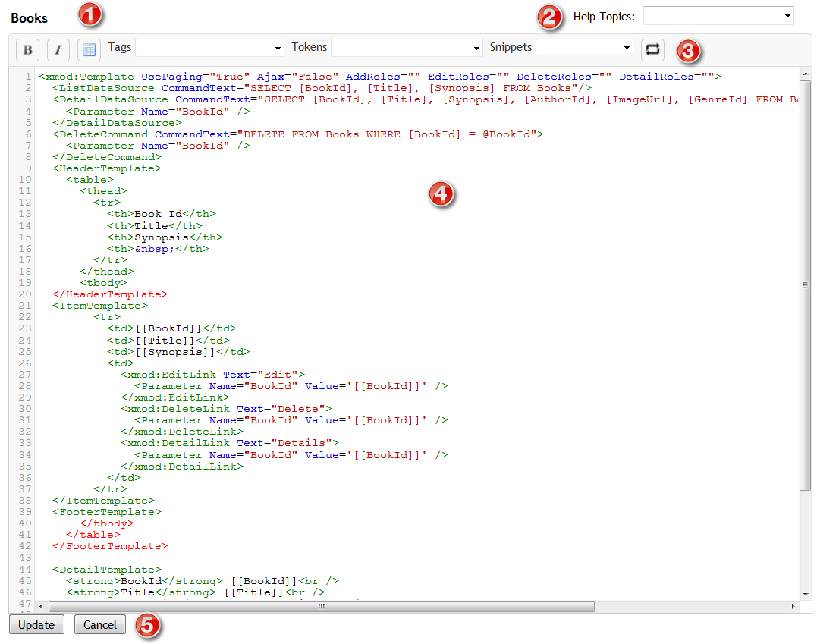817x644 pixels.
Task: Click the closing /xmod:DetailLink tag
Action: (x=182, y=467)
